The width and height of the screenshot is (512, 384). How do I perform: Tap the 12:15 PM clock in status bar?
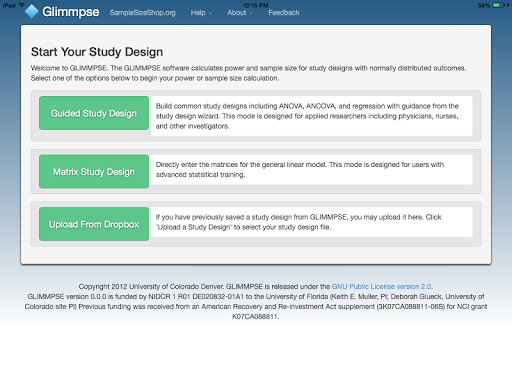click(x=256, y=5)
